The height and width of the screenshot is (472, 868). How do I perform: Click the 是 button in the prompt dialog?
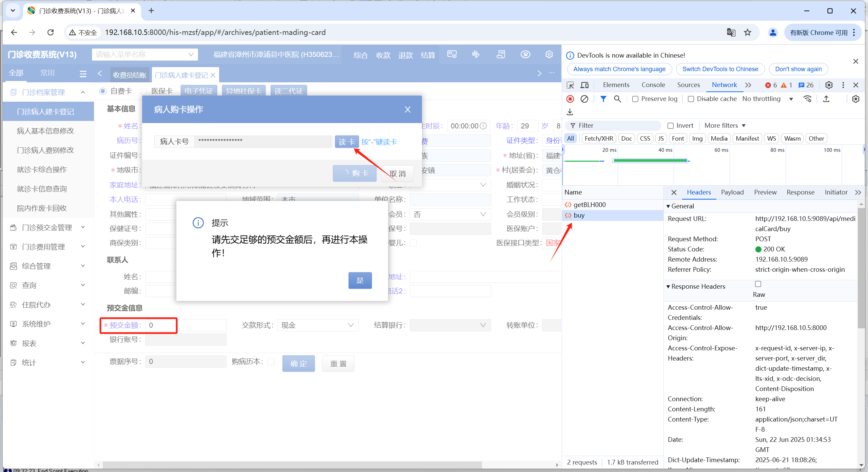tap(360, 280)
